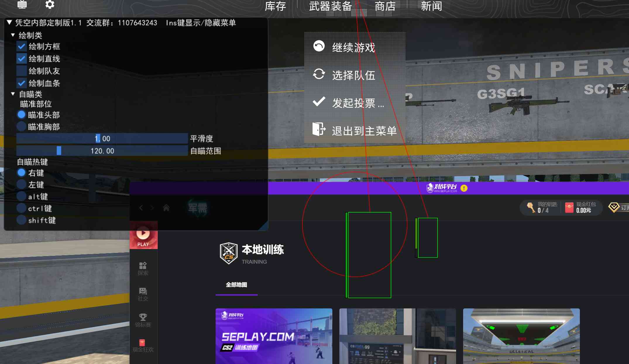This screenshot has width=629, height=364.
Task: Click the 平滑度 slider showing 1.00
Action: 102,138
